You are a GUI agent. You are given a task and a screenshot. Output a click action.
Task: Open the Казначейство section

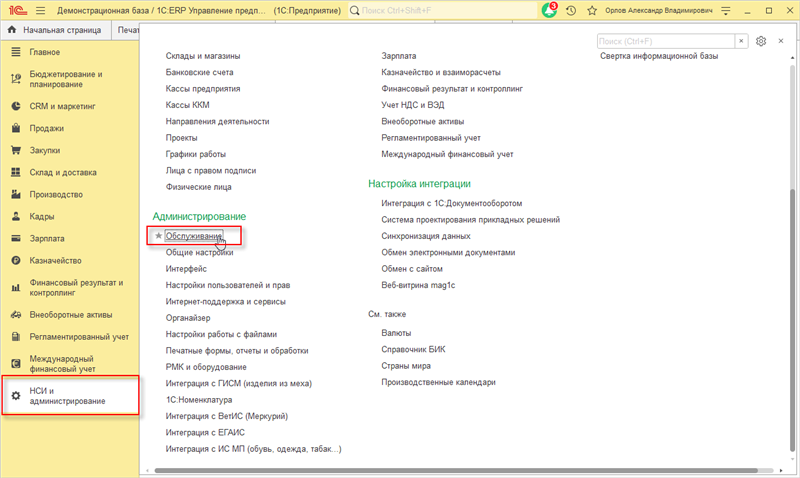(56, 260)
